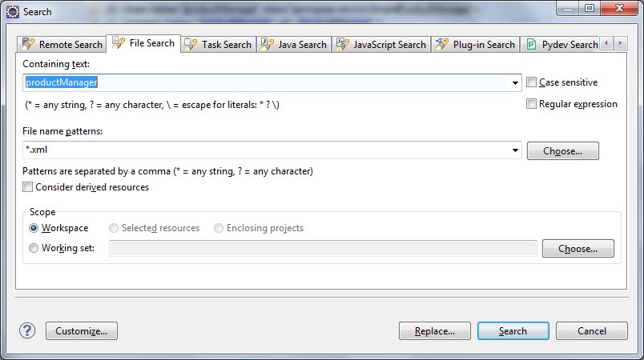The image size is (644, 360).
Task: Click the JavaScript Search tab icon
Action: (342, 45)
